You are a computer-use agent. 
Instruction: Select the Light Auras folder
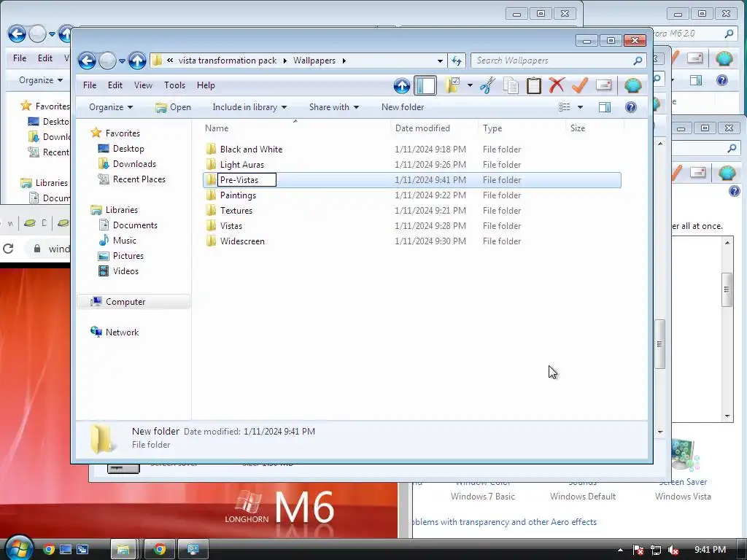241,165
